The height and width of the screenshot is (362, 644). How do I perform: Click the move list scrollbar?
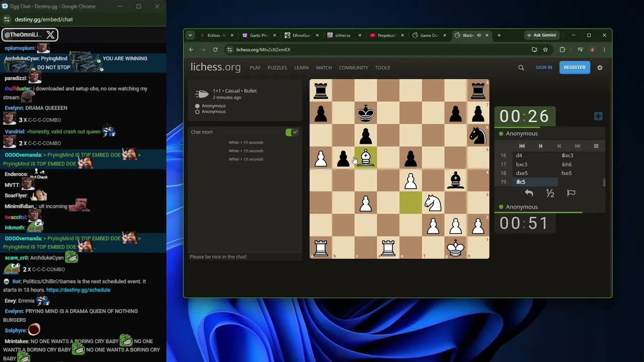(603, 183)
